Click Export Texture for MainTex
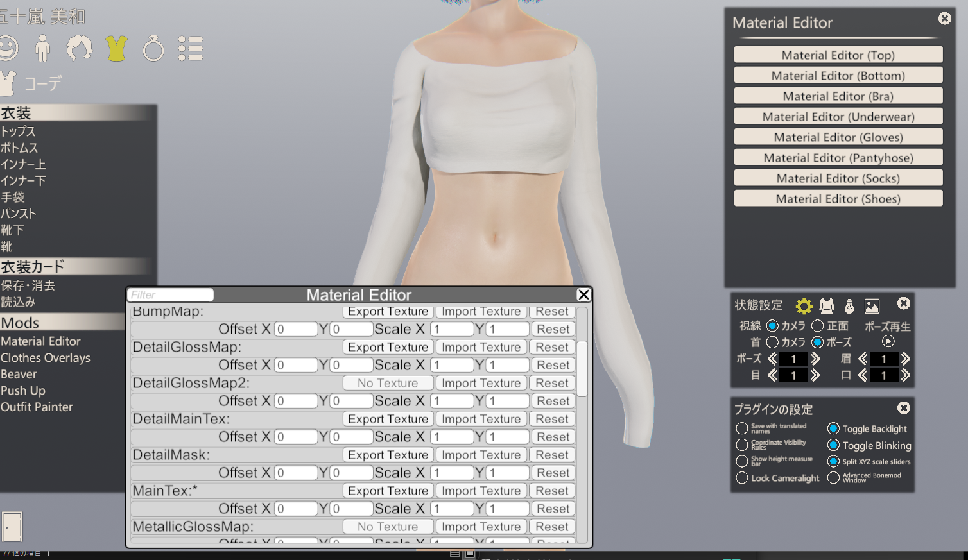This screenshot has height=560, width=968. 388,491
